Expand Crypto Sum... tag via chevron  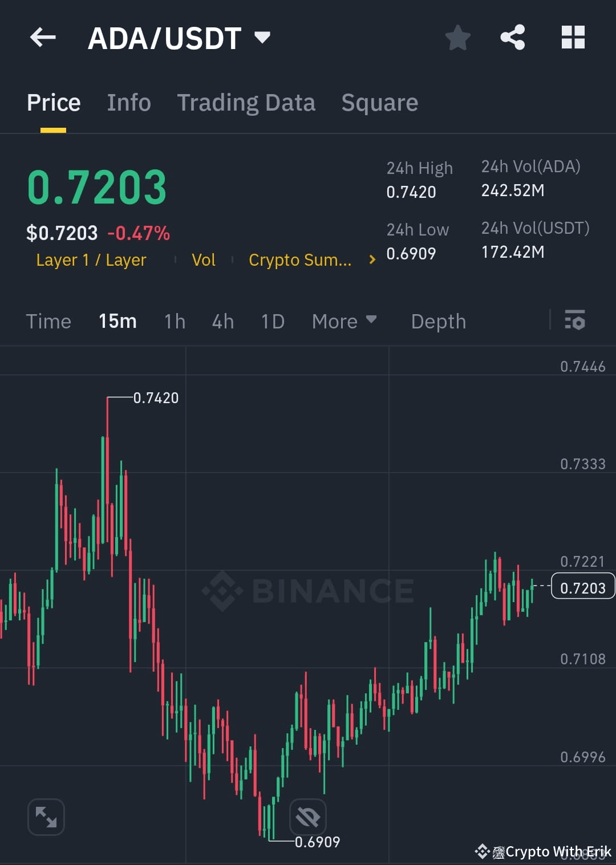point(371,259)
